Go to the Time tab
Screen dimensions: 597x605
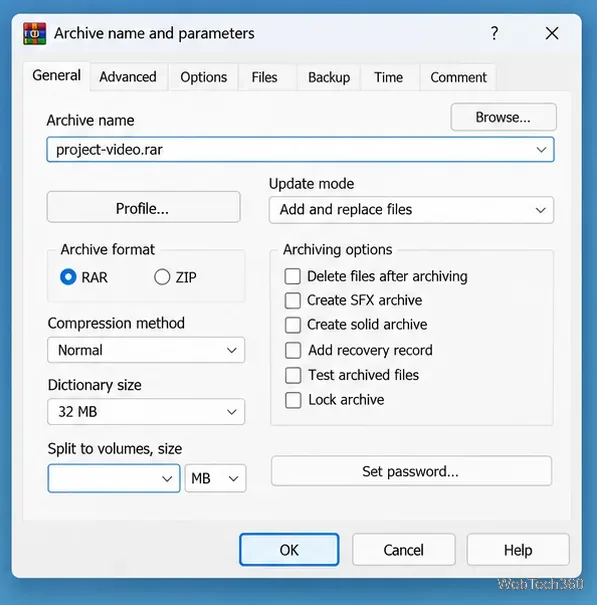pyautogui.click(x=388, y=77)
